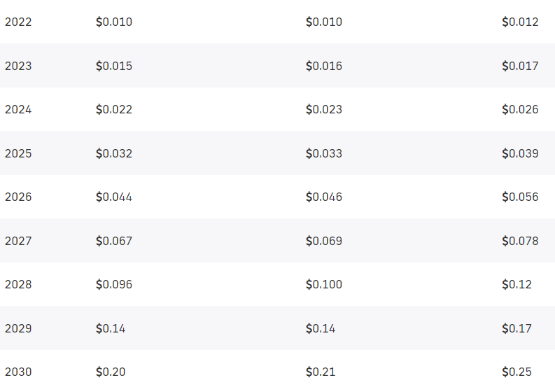
Task: Select the 2022 maximum price $0.012
Action: [520, 22]
